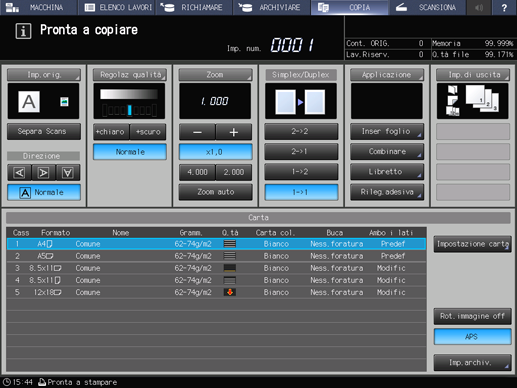Open Imp. di uscita settings
The image size is (517, 388).
473,75
